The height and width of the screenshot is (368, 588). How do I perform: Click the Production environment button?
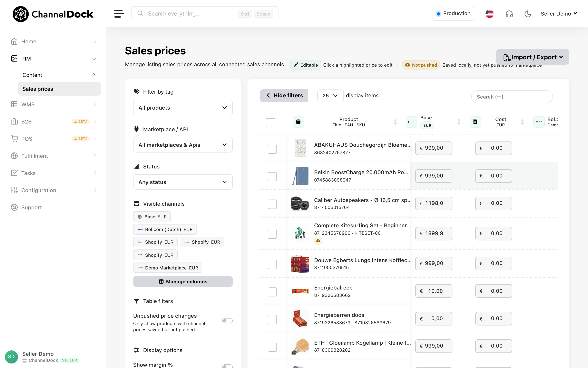(x=453, y=14)
